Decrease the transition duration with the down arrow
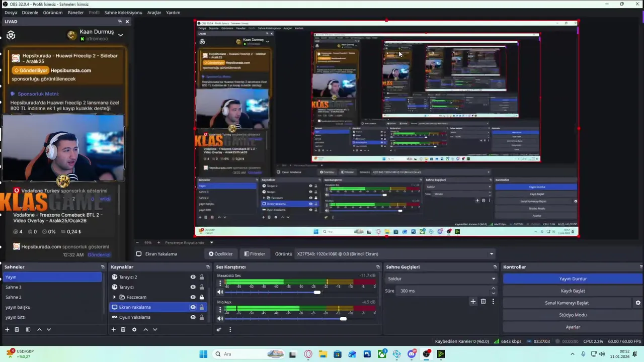Image resolution: width=644 pixels, height=362 pixels. point(493,293)
